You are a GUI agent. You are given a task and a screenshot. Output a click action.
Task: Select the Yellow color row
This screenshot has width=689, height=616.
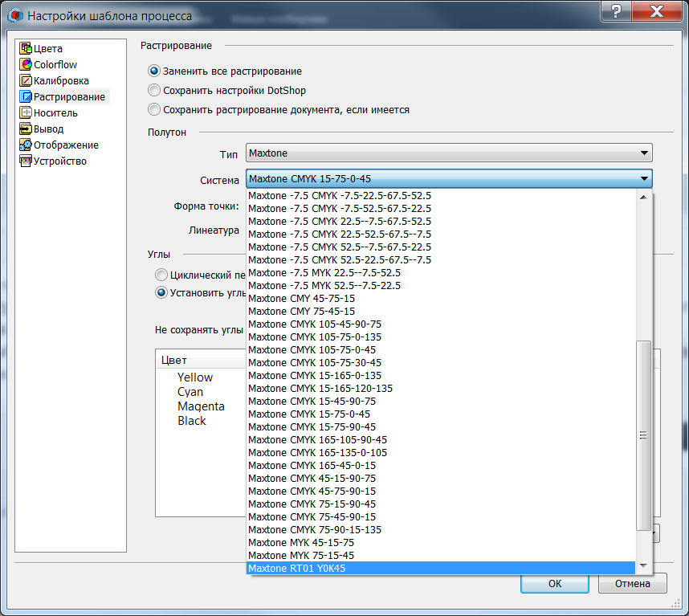195,377
